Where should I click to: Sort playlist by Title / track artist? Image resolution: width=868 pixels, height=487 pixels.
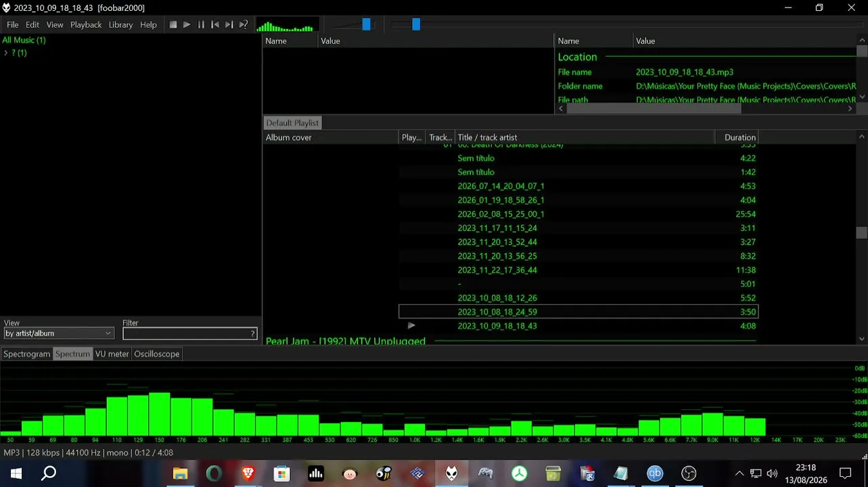(x=585, y=137)
